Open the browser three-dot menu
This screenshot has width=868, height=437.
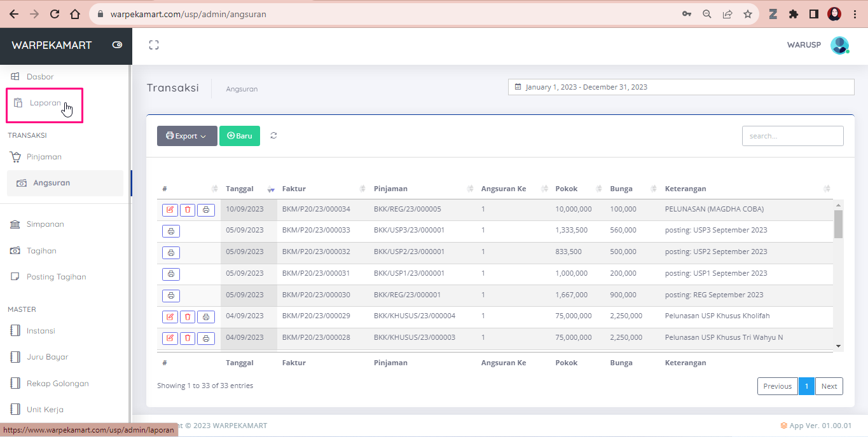click(x=855, y=14)
